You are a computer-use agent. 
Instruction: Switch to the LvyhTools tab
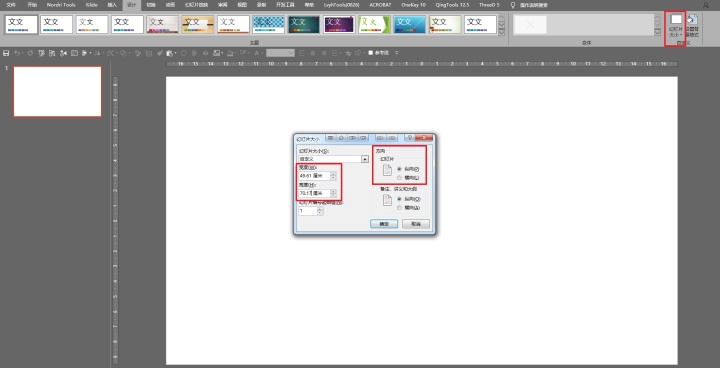point(341,5)
